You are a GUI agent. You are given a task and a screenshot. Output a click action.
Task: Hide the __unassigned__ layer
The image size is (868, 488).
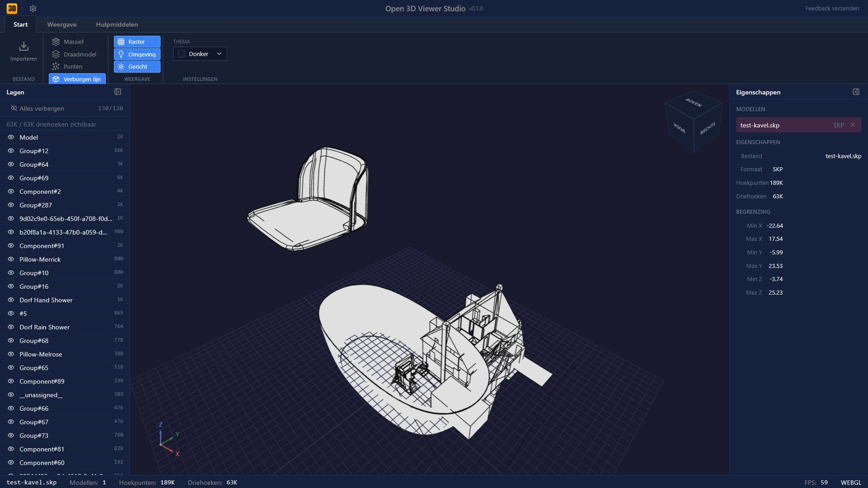point(11,395)
